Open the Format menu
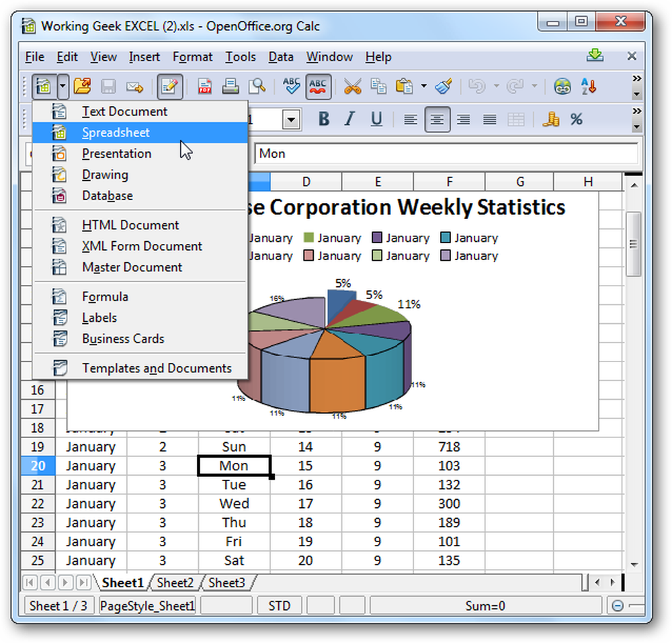The image size is (672, 643). coord(192,57)
